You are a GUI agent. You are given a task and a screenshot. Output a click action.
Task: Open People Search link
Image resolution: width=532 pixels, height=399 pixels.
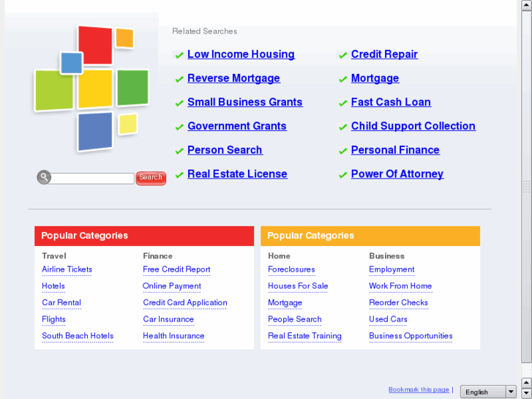coord(294,319)
